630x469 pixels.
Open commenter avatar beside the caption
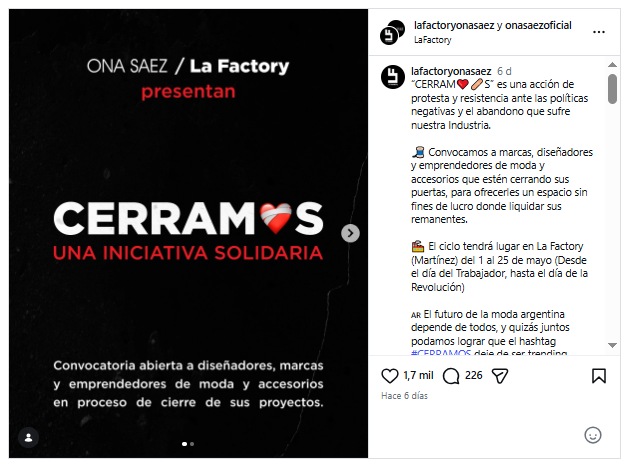coord(393,77)
